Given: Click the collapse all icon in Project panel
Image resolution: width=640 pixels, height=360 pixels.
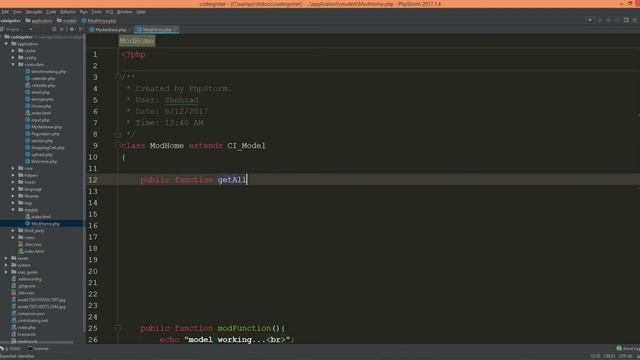Looking at the screenshot, I should point(62,29).
